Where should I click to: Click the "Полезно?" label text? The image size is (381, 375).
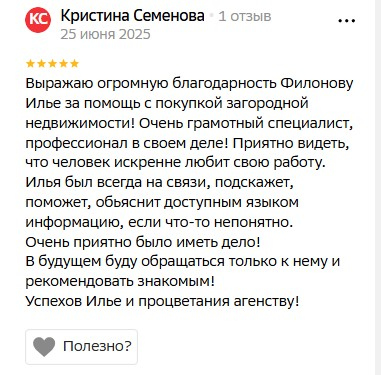tap(97, 346)
